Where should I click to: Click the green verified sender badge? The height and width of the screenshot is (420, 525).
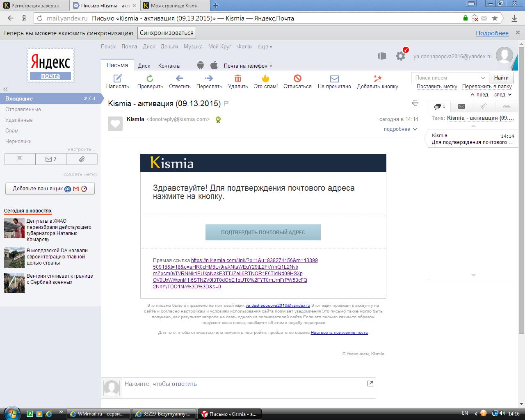click(218, 120)
